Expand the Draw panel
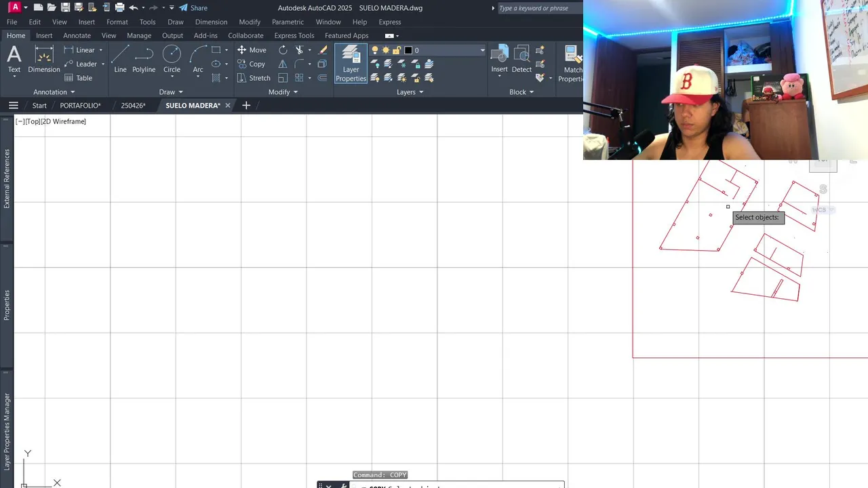868x488 pixels. point(172,92)
